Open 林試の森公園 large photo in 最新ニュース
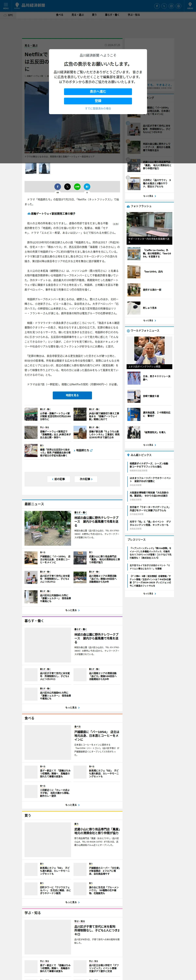Viewport: 196px width, 980px height. pos(48,528)
